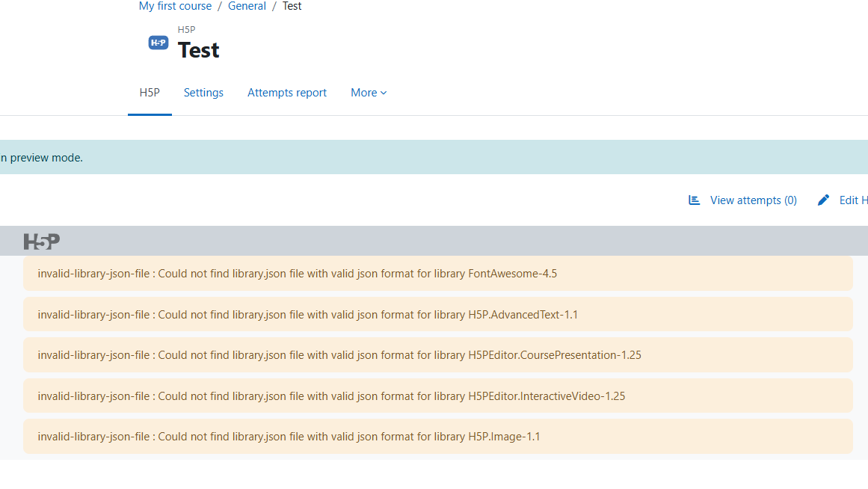Open the Attempts report tab
The width and height of the screenshot is (868, 489).
pos(287,93)
